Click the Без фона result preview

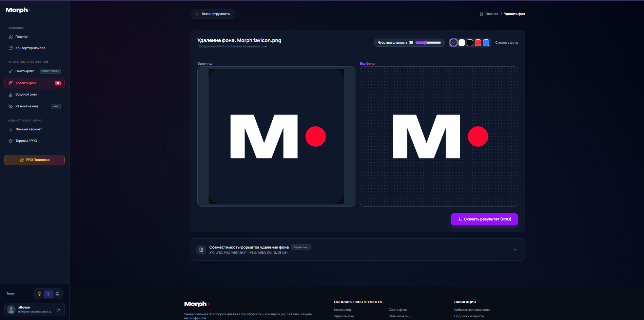tap(439, 136)
